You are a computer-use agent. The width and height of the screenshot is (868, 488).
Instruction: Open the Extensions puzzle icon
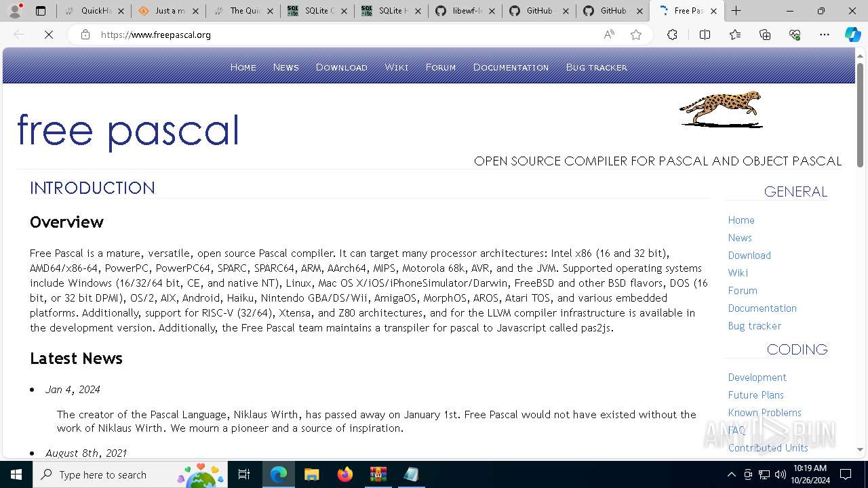point(672,35)
